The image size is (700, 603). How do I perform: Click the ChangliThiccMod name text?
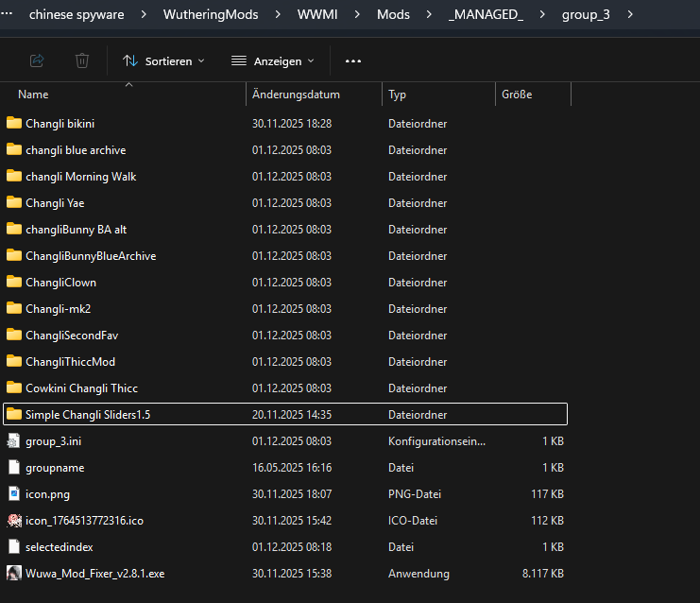click(70, 362)
